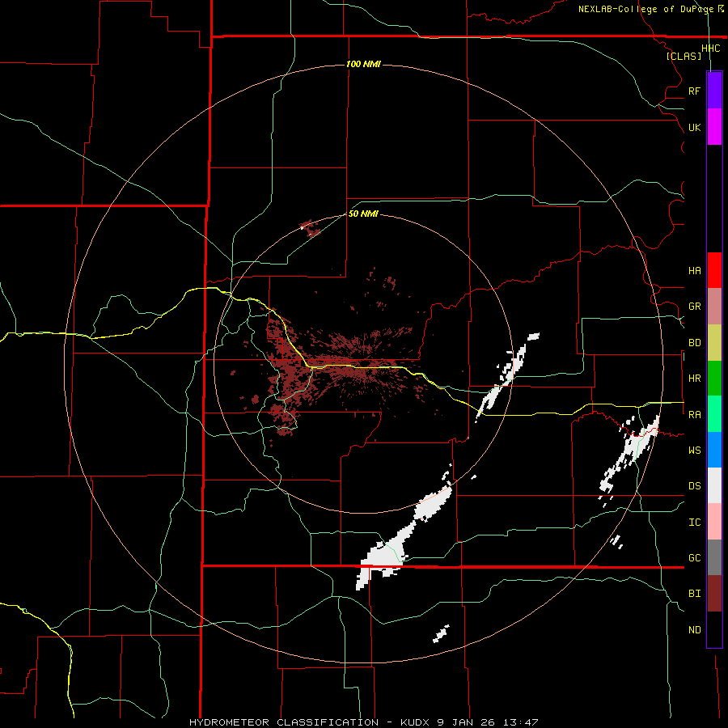Click the BI brown legend swatch
The image size is (728, 728).
click(714, 594)
